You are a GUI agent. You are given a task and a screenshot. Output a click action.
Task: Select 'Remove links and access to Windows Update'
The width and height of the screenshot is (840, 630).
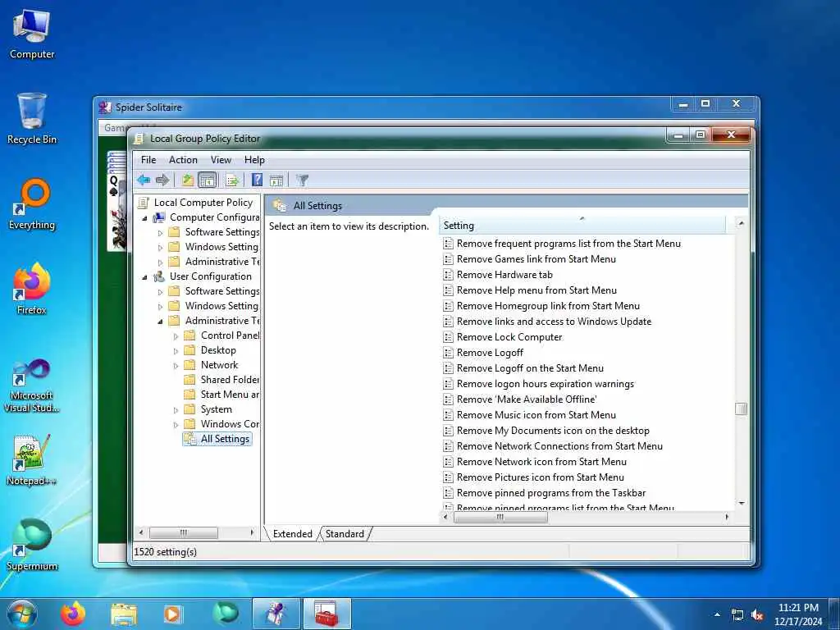[x=554, y=322]
